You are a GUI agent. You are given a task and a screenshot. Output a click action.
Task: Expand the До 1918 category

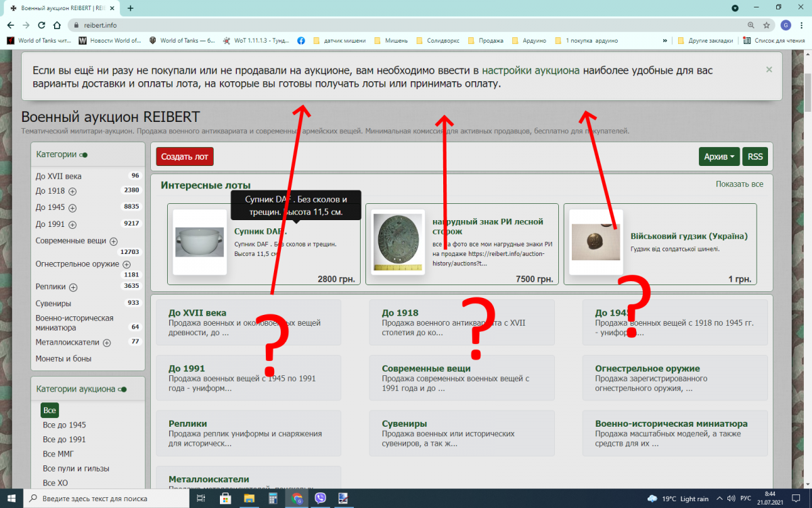(72, 192)
